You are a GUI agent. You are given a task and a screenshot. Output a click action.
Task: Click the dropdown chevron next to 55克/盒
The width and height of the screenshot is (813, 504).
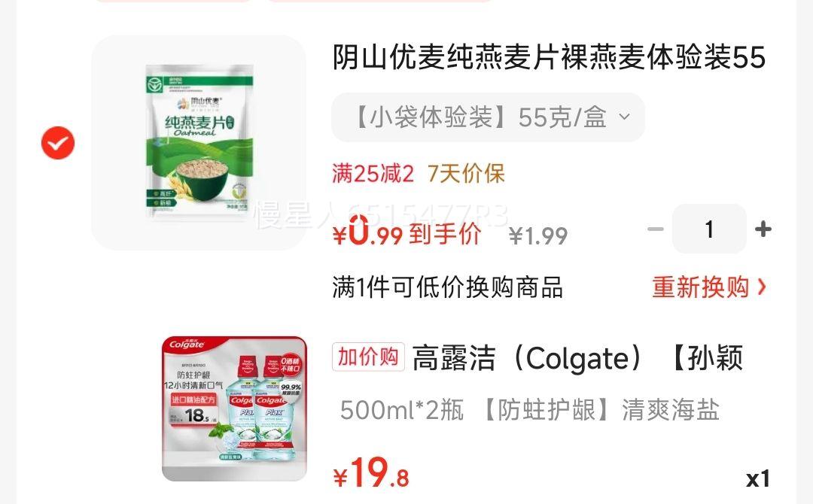(626, 117)
